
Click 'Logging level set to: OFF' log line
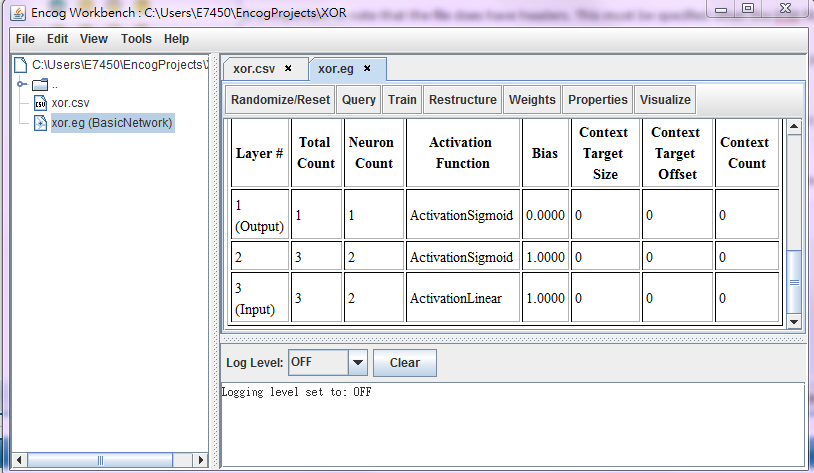296,392
